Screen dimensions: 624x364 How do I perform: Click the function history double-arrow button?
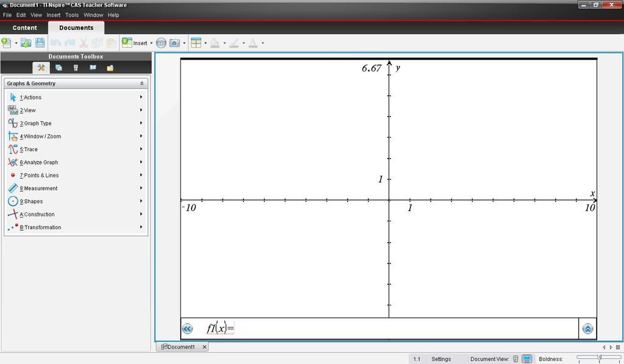coord(187,329)
